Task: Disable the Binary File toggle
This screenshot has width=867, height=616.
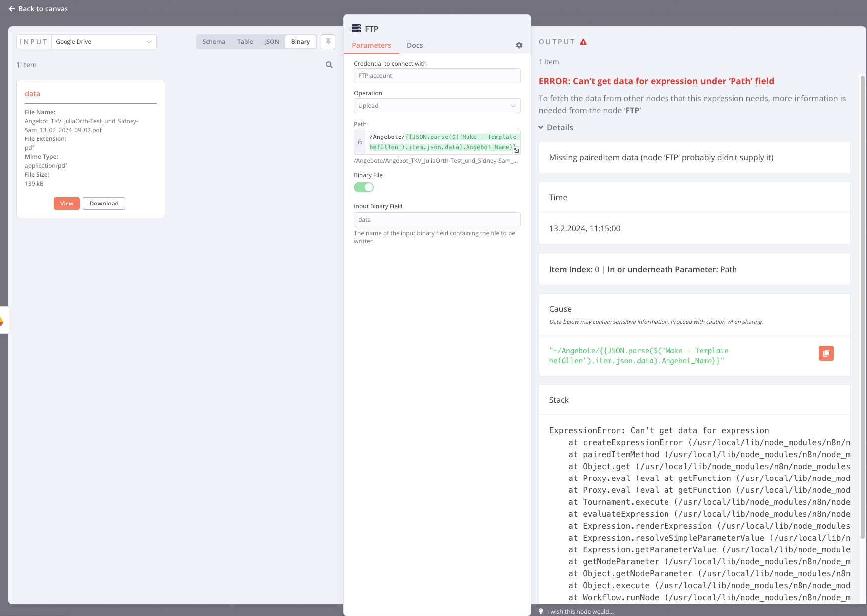Action: tap(364, 187)
